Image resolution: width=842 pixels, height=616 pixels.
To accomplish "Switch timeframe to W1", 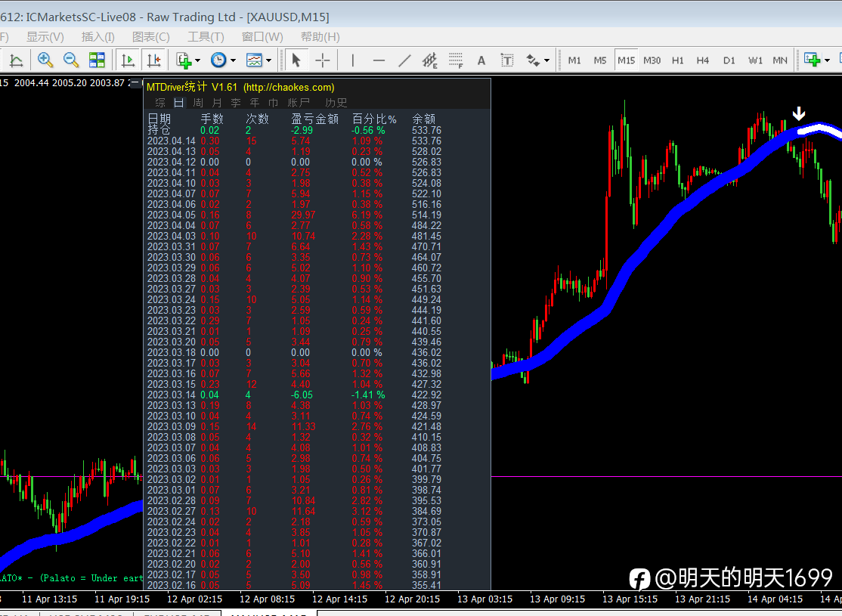I will (755, 60).
